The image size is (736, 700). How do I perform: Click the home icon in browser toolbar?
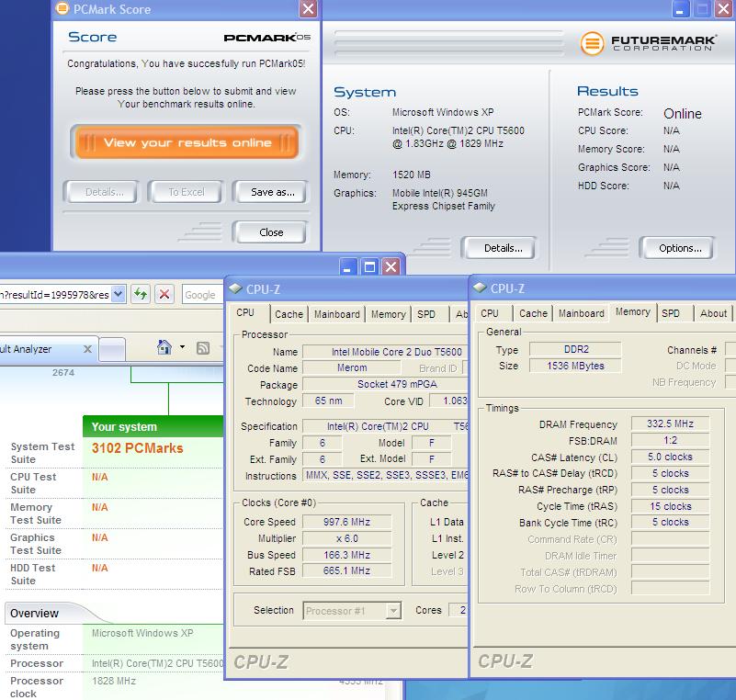pyautogui.click(x=164, y=347)
